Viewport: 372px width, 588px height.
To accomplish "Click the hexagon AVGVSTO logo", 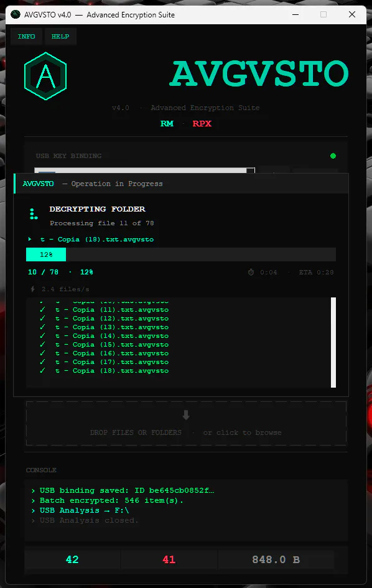I will [x=45, y=76].
